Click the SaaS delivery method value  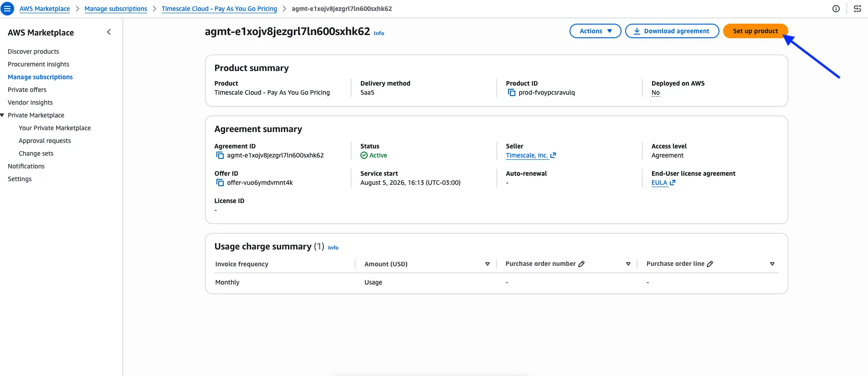(367, 92)
